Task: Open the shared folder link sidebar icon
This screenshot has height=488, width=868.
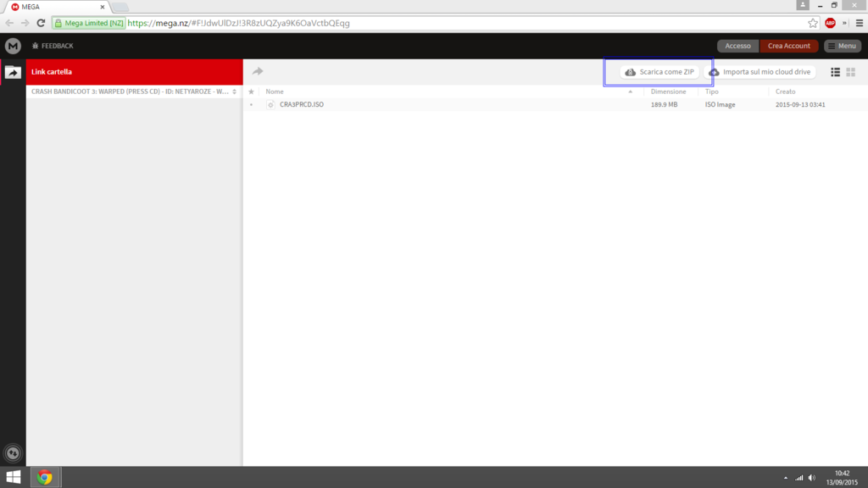Action: [x=13, y=73]
